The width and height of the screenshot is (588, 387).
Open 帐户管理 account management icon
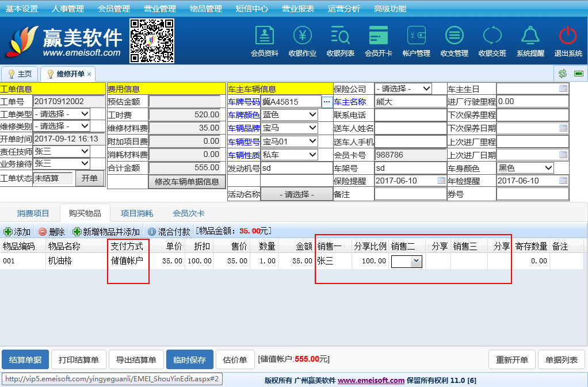(x=417, y=36)
